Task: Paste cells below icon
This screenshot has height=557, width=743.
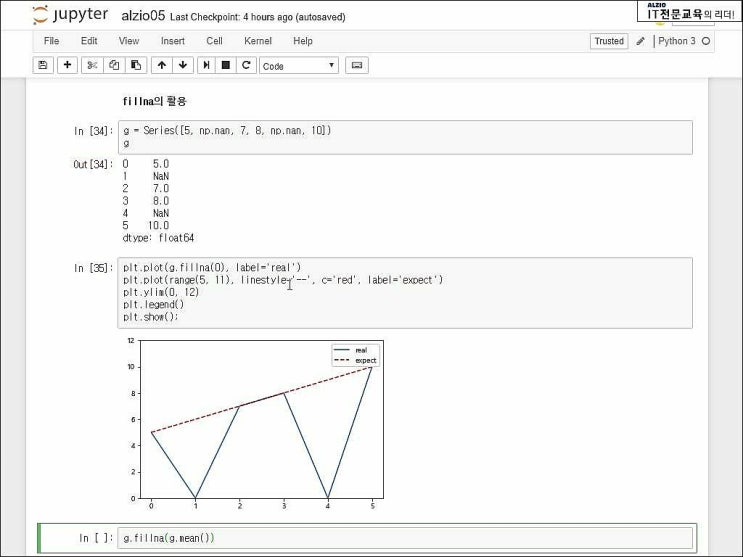Action: [136, 65]
